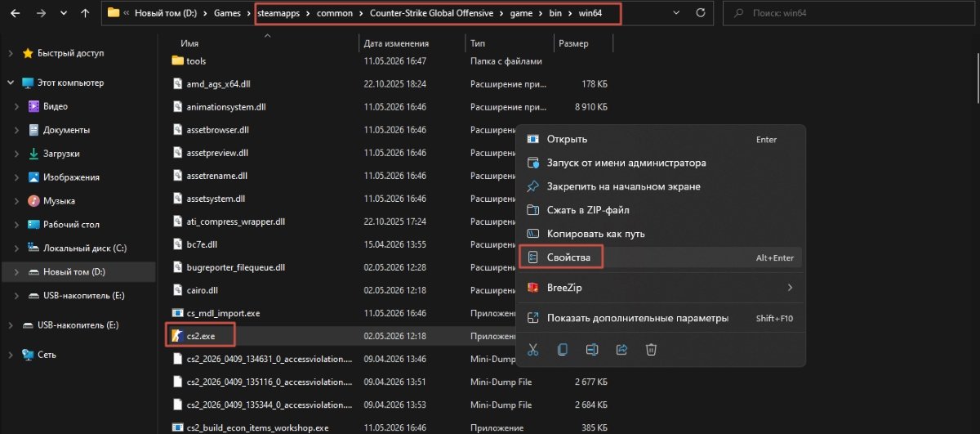Click the Copy icon in context menu
Image resolution: width=980 pixels, height=434 pixels.
point(563,349)
